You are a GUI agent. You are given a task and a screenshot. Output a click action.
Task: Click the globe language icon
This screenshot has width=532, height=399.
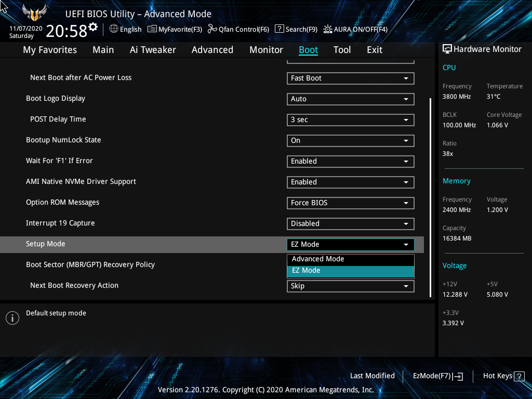pyautogui.click(x=114, y=29)
